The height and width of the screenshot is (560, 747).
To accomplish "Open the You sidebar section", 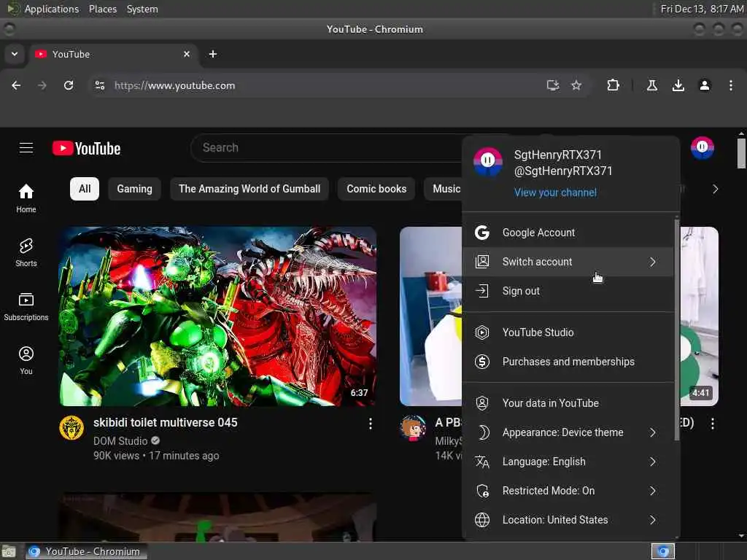I will pyautogui.click(x=26, y=360).
